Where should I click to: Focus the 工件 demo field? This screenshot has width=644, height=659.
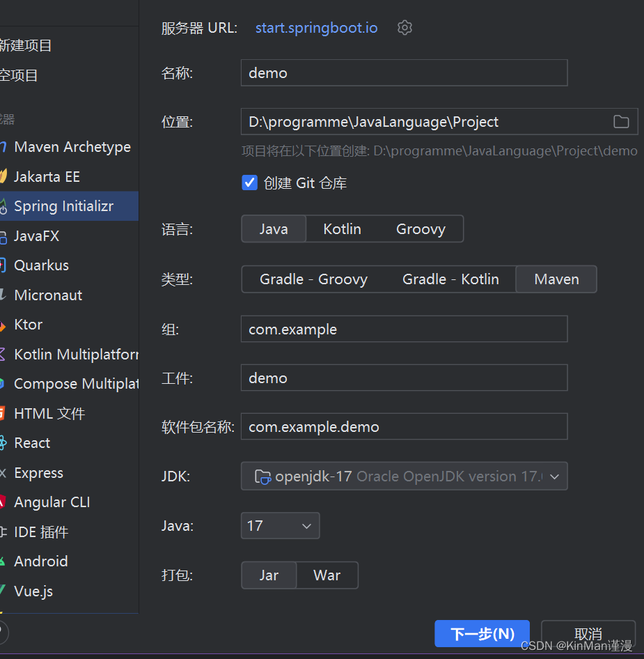point(404,378)
